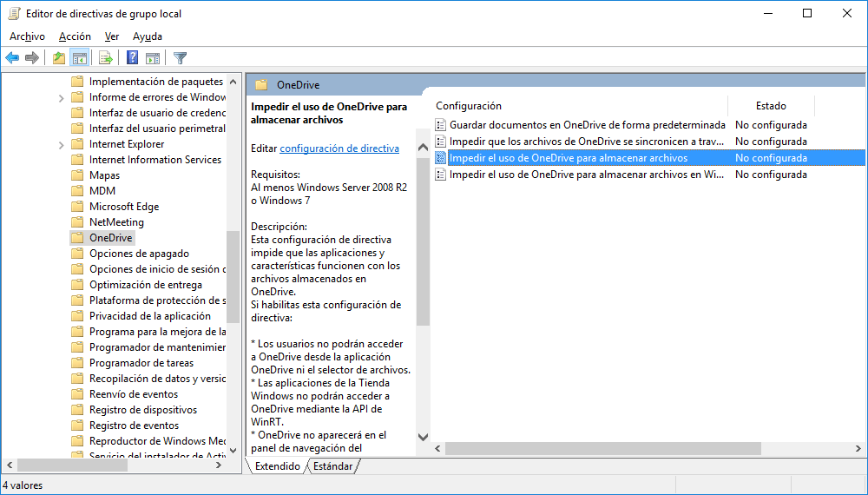Click the Export list toolbar icon
Image resolution: width=868 pixels, height=495 pixels.
pyautogui.click(x=106, y=57)
